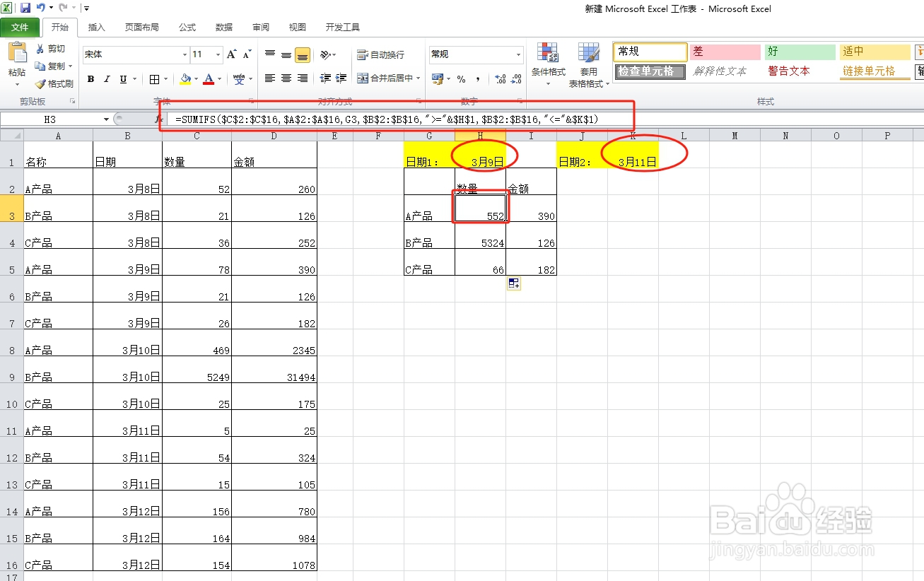Apply yellow fill color bucket
924x581 pixels.
point(185,79)
